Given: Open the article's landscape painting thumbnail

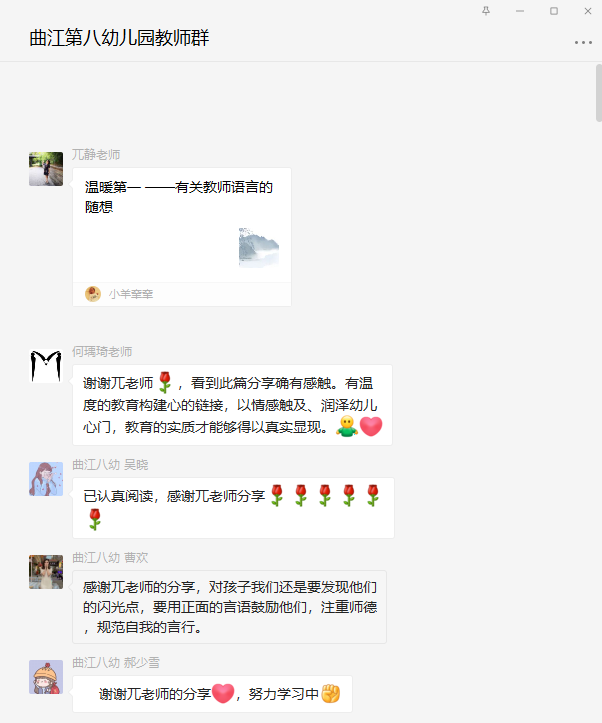Looking at the screenshot, I should 259,248.
